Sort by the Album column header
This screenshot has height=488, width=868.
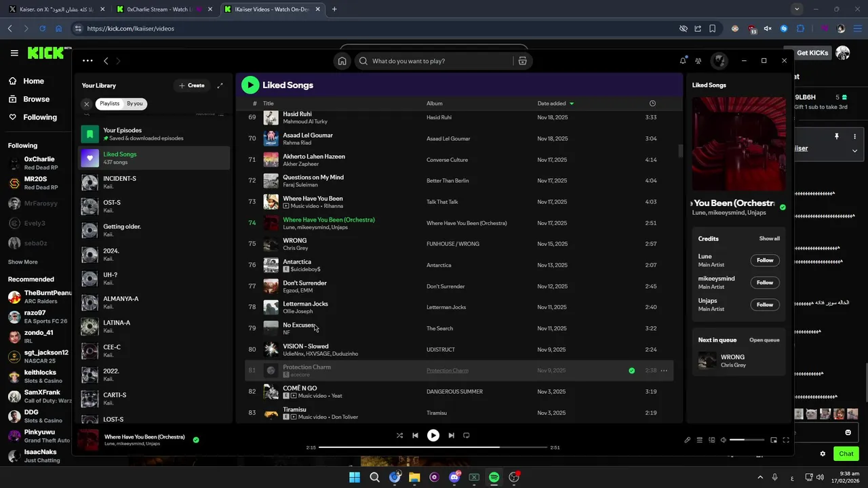click(x=434, y=104)
